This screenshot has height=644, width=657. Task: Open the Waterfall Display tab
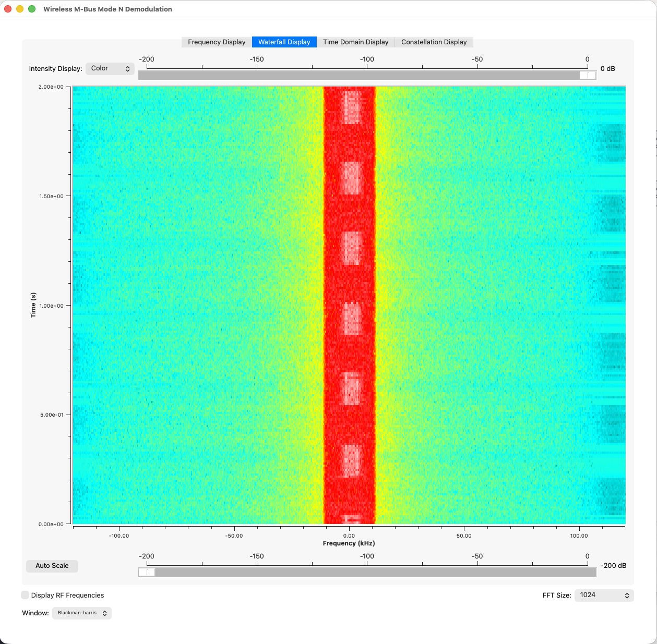pos(284,42)
